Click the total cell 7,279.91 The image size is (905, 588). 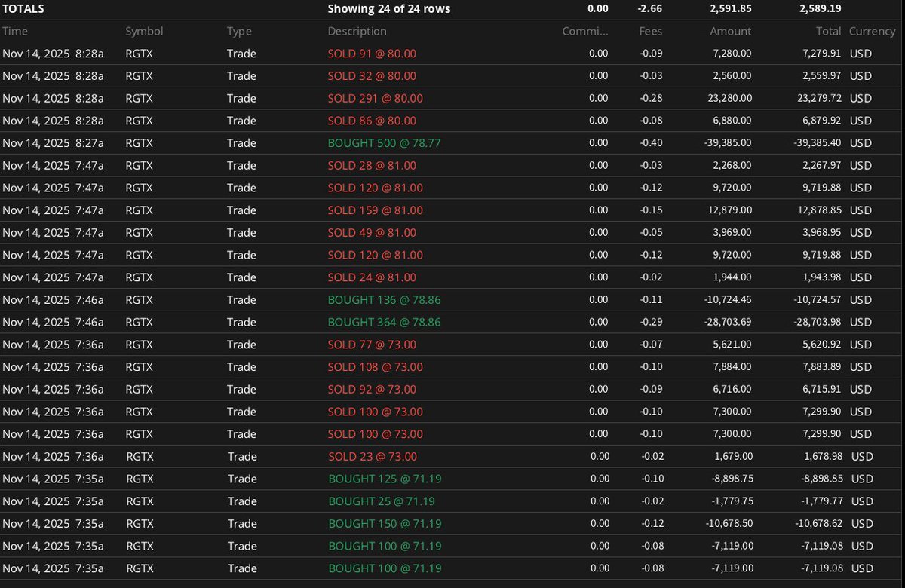pyautogui.click(x=821, y=54)
